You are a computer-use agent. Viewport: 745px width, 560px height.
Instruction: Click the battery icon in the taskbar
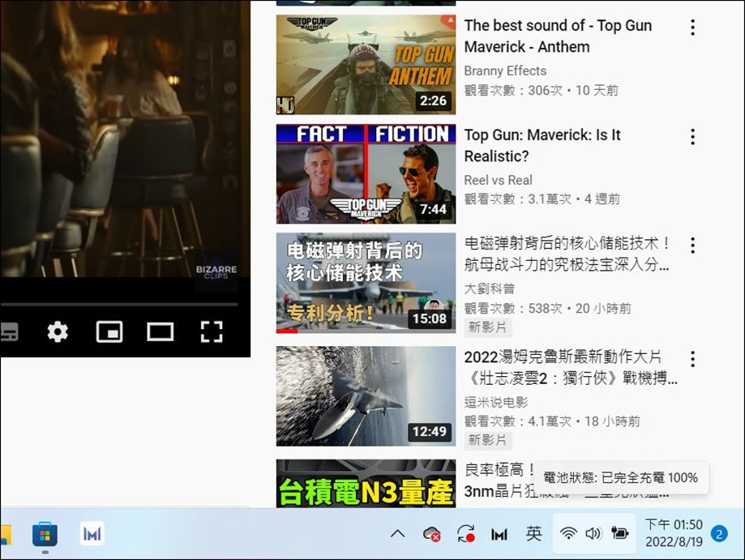pyautogui.click(x=621, y=534)
